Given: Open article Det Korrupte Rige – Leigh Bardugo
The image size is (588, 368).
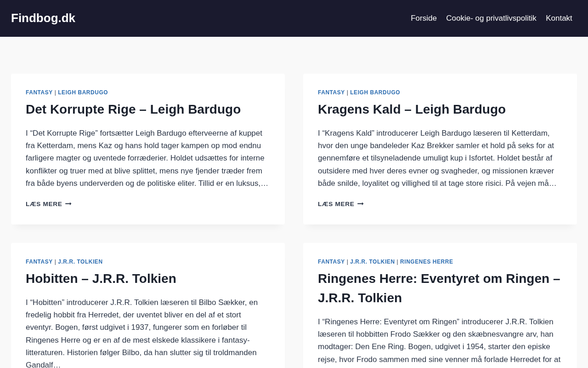Looking at the screenshot, I should [x=133, y=109].
